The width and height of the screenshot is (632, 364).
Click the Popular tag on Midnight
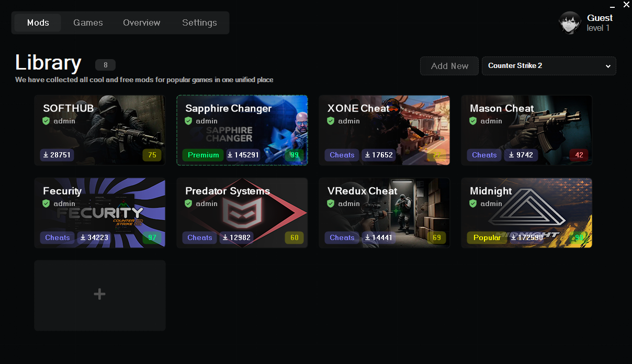487,237
